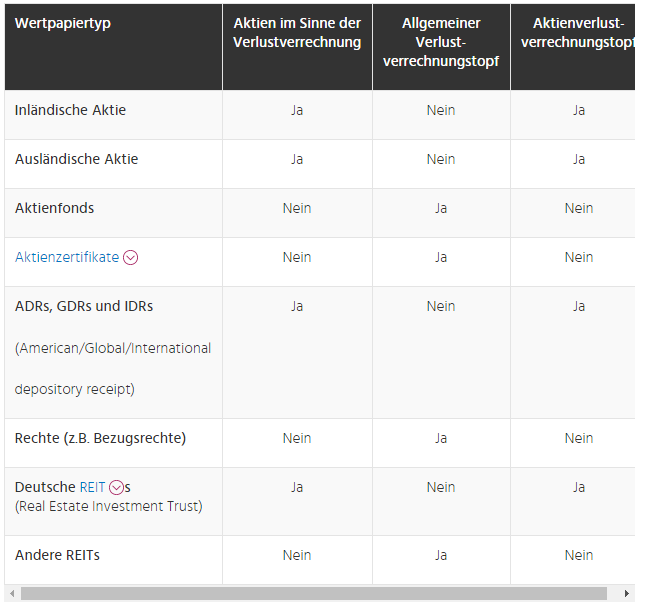Click the 'Aktienfonds' row label
The width and height of the screenshot is (662, 612).
pos(54,208)
